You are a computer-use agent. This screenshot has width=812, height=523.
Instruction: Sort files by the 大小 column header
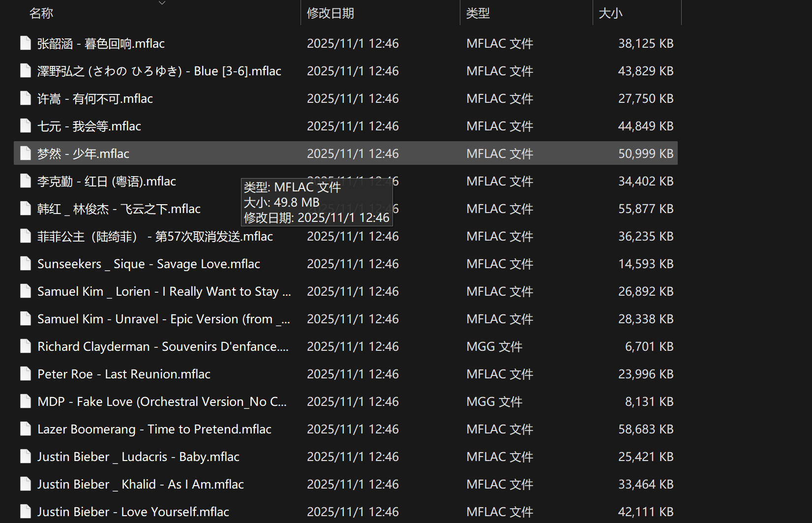point(611,13)
